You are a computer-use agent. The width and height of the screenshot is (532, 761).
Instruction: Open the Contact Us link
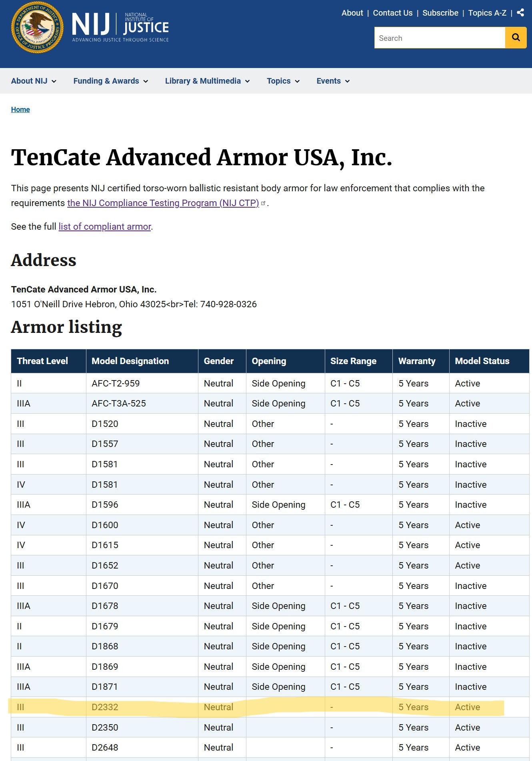click(392, 13)
